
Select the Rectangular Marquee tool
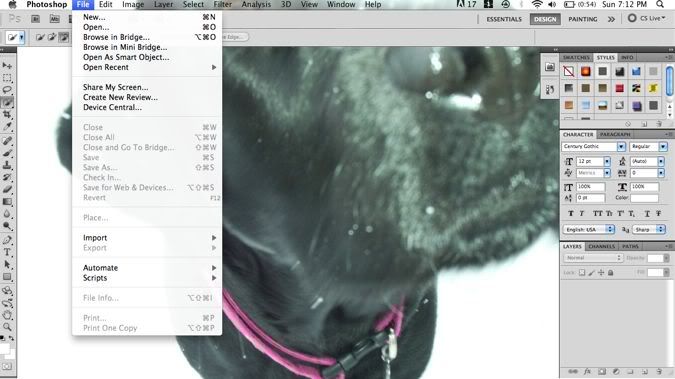[x=7, y=78]
